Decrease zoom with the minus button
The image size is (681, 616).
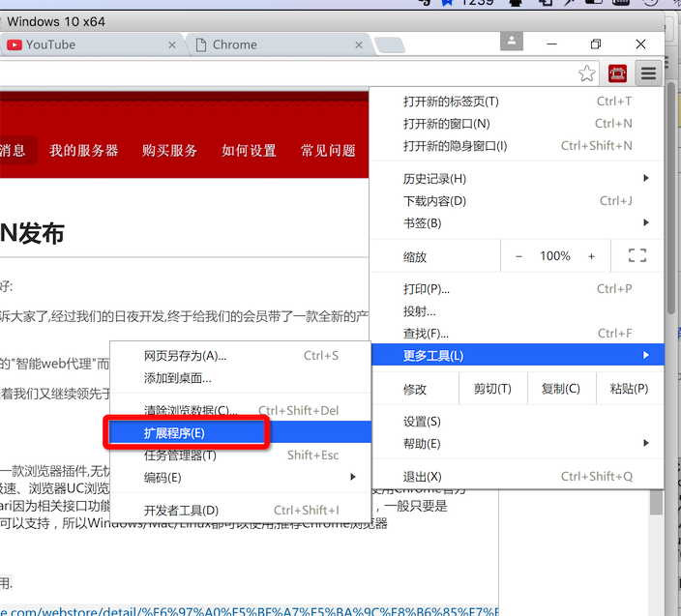coord(518,256)
